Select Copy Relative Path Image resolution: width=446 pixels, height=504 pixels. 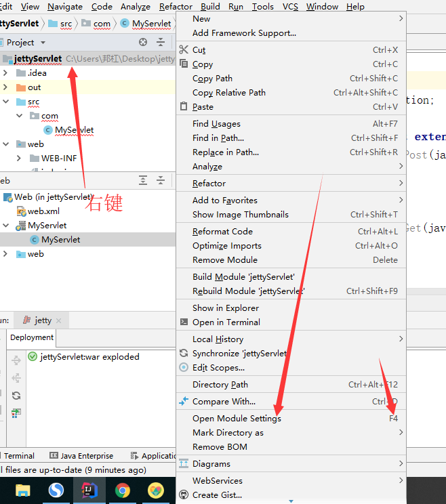pos(291,92)
